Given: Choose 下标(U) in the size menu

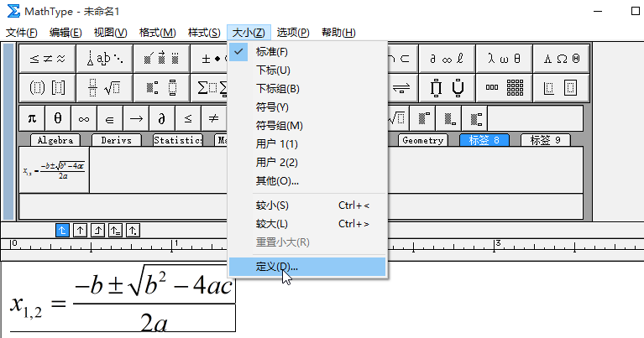Looking at the screenshot, I should (x=307, y=70).
